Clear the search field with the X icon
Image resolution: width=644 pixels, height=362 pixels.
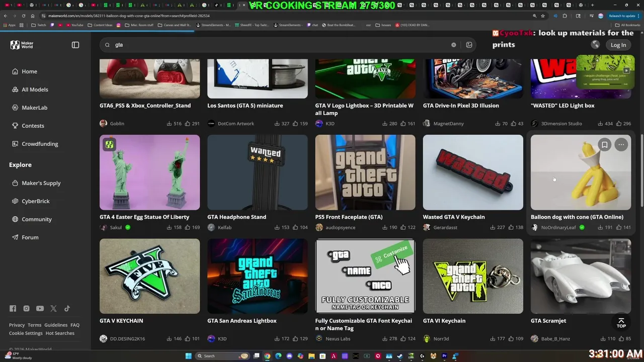pyautogui.click(x=453, y=45)
